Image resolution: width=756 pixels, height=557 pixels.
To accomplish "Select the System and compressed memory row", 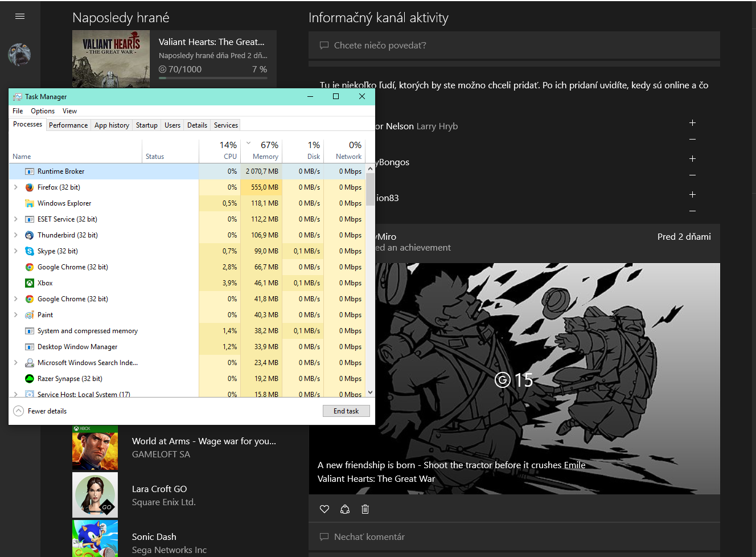I will (187, 331).
